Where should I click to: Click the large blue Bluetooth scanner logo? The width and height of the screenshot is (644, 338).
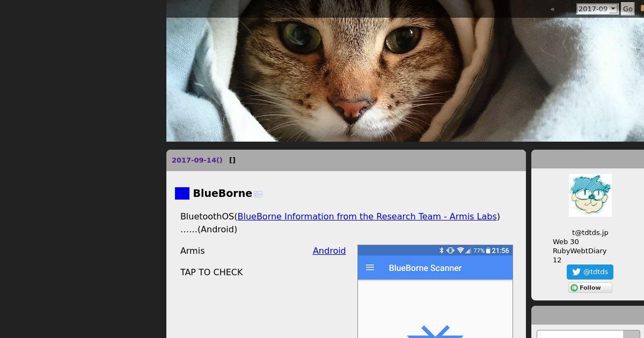435,332
